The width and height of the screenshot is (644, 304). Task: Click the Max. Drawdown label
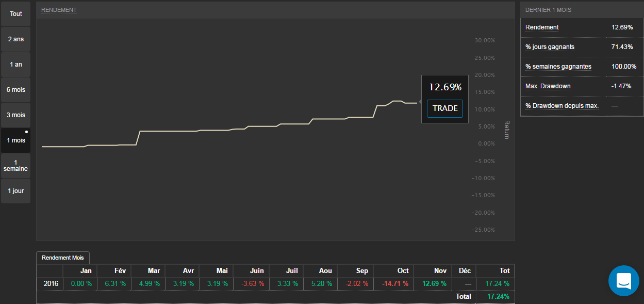[548, 86]
